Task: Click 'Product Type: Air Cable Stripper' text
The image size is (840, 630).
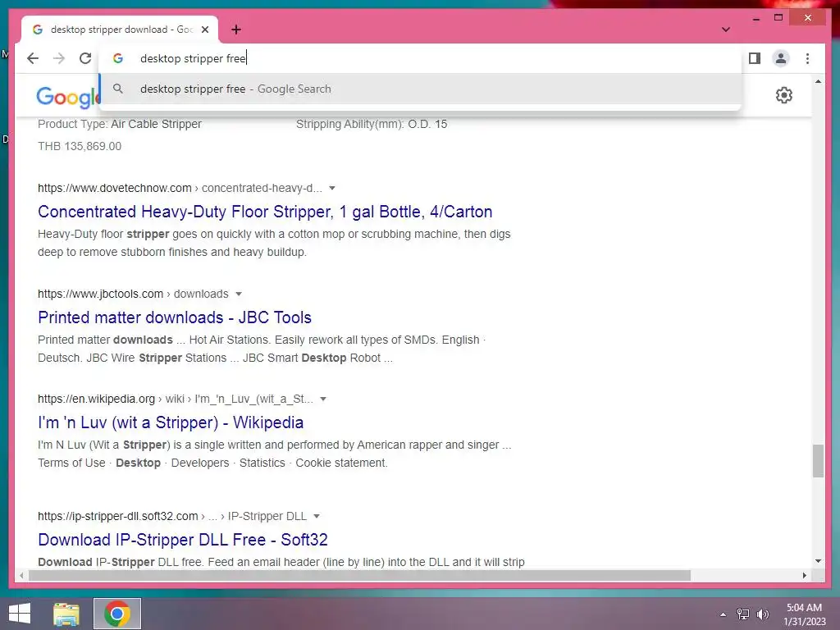Action: (x=120, y=125)
